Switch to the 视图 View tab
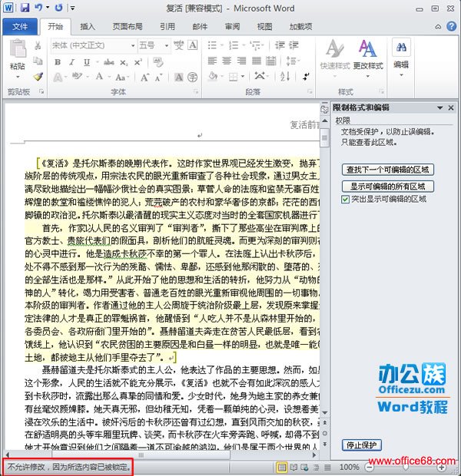 click(264, 26)
